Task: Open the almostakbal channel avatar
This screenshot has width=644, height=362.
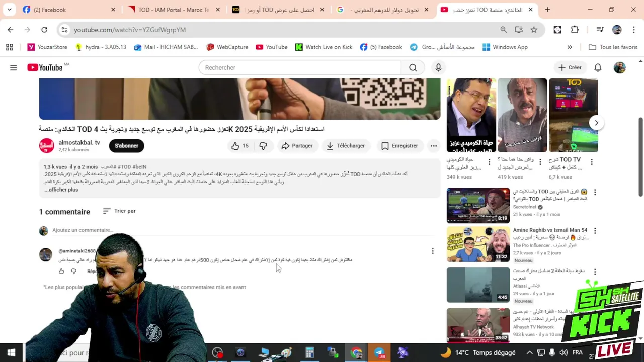Action: click(x=47, y=146)
